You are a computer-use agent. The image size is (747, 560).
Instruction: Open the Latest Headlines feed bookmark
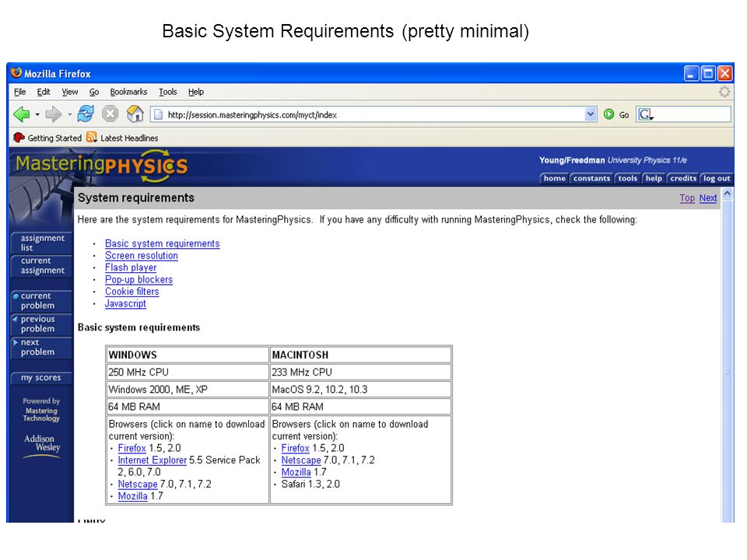[122, 138]
